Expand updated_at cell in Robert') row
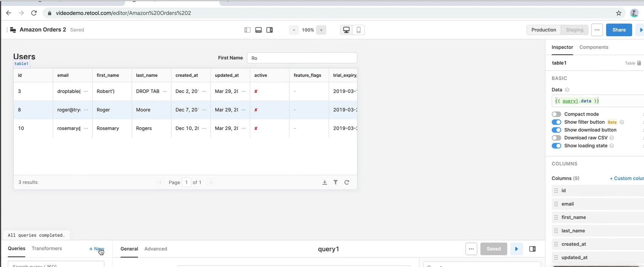The width and height of the screenshot is (644, 267). pyautogui.click(x=243, y=91)
